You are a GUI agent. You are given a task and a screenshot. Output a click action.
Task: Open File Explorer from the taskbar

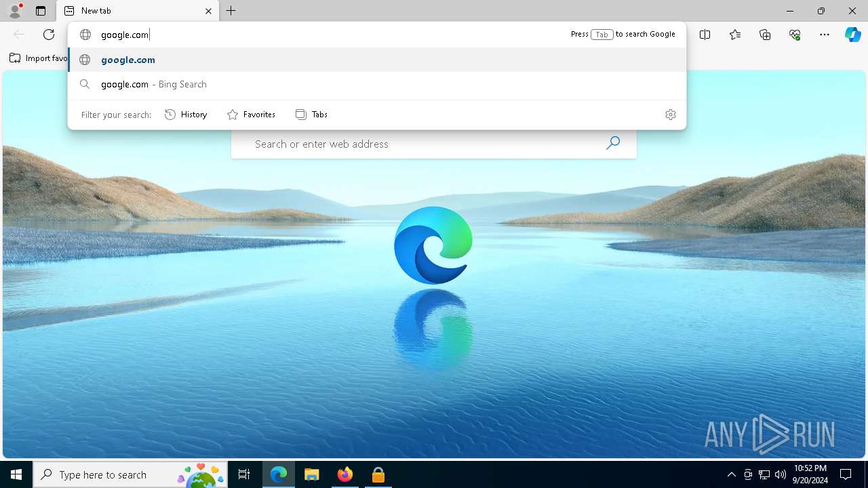pos(312,474)
